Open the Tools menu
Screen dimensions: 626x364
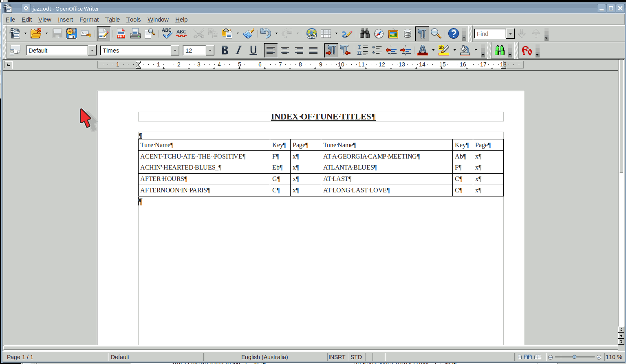133,19
